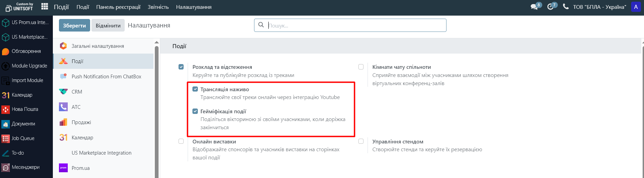This screenshot has height=178, width=644.
Task: Open the Job Queue app icon
Action: 5,138
